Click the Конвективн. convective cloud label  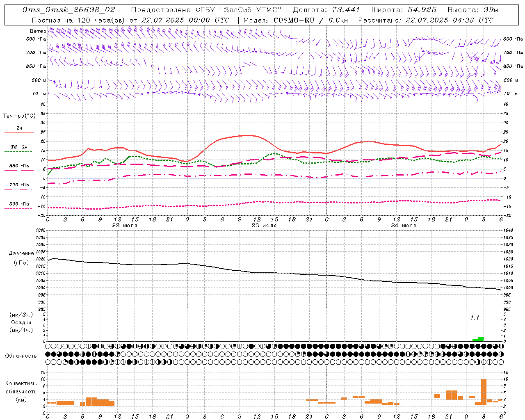click(x=21, y=383)
